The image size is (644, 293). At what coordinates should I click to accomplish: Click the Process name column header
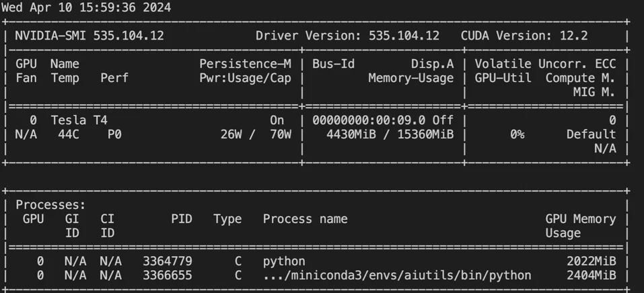305,218
